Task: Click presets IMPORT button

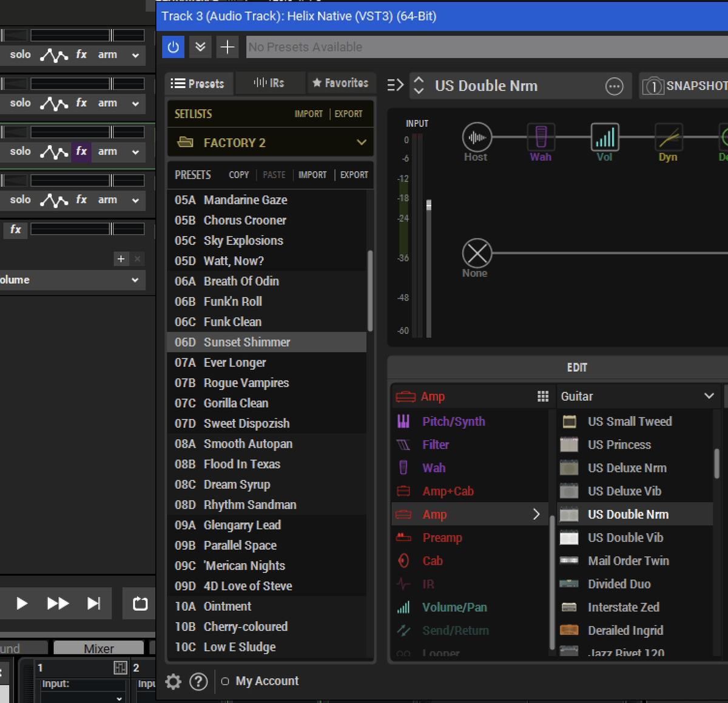Action: coord(313,175)
